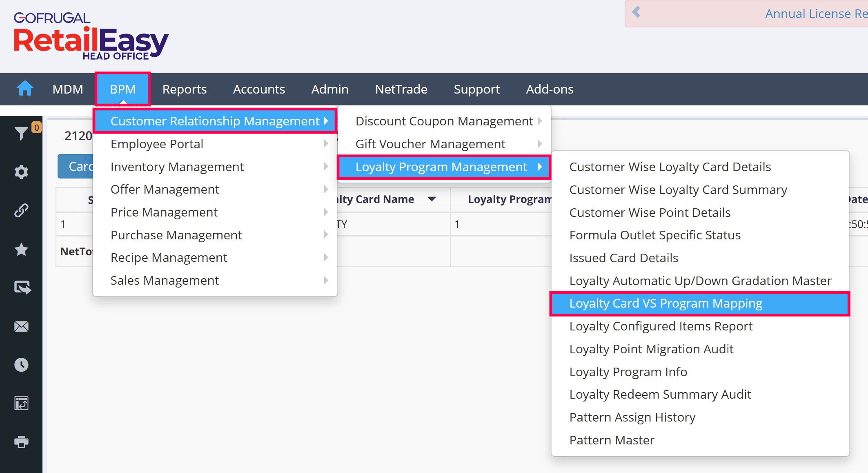The height and width of the screenshot is (473, 868).
Task: Open Loyalty Card Name column dropdown arrow
Action: 432,199
